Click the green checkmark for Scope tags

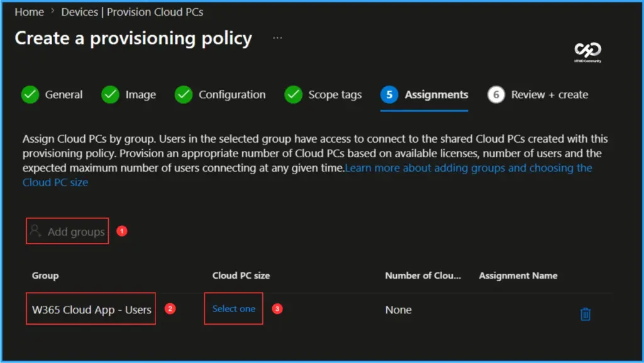293,94
